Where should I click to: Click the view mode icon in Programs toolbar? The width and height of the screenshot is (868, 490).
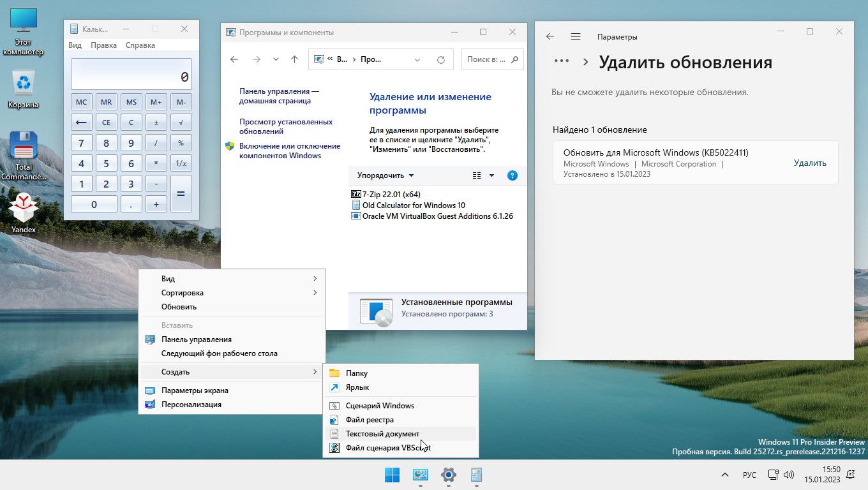tap(477, 175)
